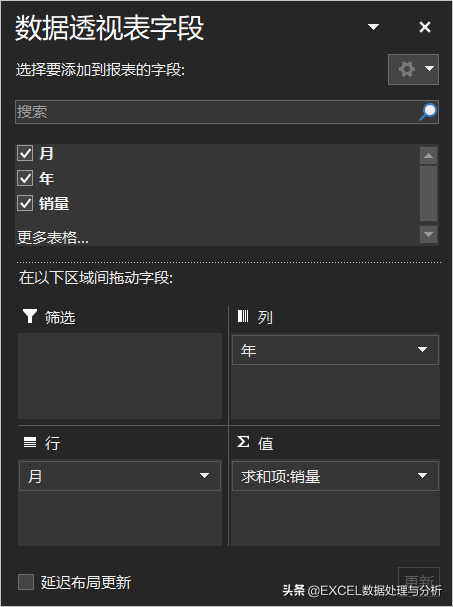The image size is (453, 607).
Task: Click the columns area icon
Action: [x=243, y=316]
